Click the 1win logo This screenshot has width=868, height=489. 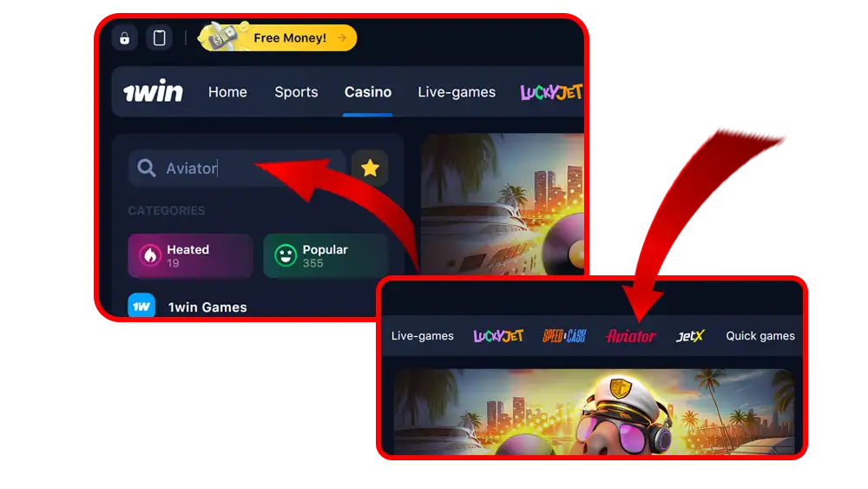point(153,91)
